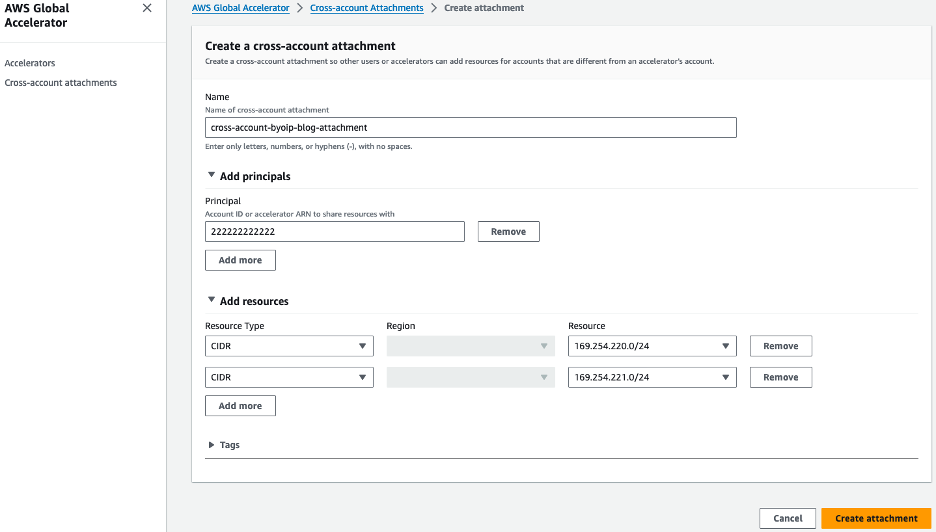Click the 'Resource' column label
The width and height of the screenshot is (936, 532).
pos(587,326)
